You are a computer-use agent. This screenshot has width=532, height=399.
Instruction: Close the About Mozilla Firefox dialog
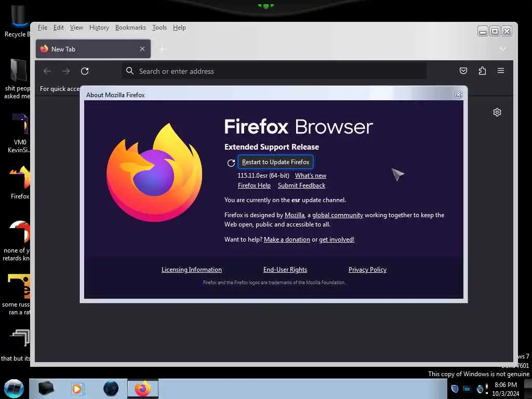pos(458,95)
